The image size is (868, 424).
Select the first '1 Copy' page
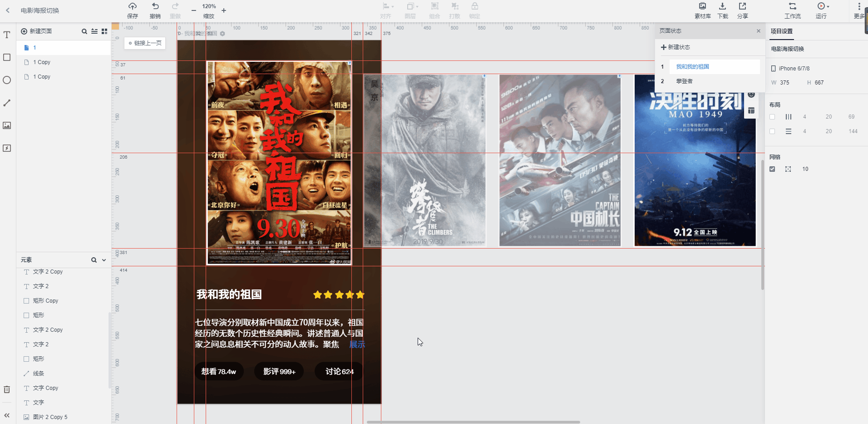64,62
